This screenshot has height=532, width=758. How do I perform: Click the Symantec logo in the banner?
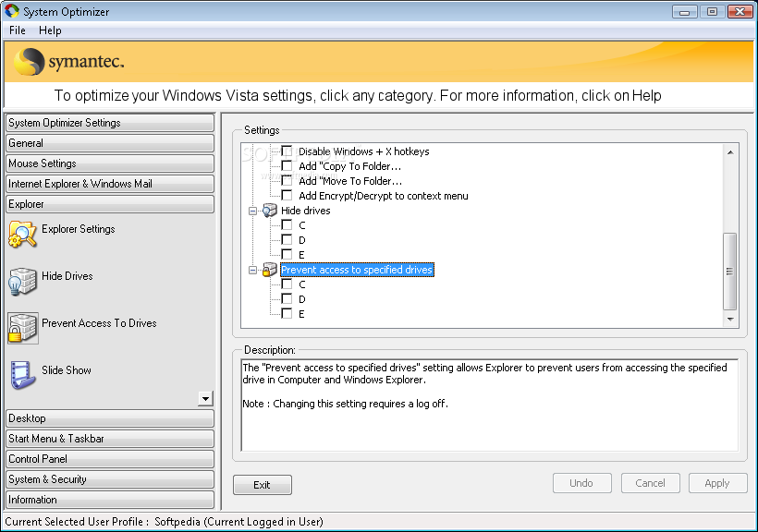(70, 62)
